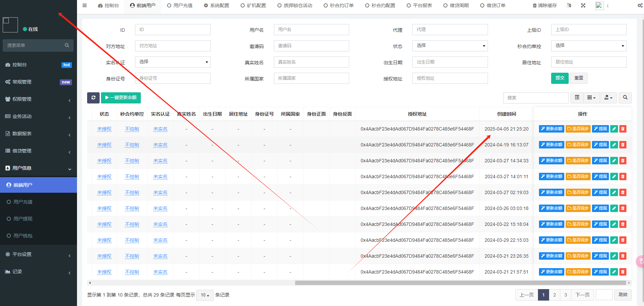Open the 秒合约单控 select dropdown
644x306 pixels.
589,46
